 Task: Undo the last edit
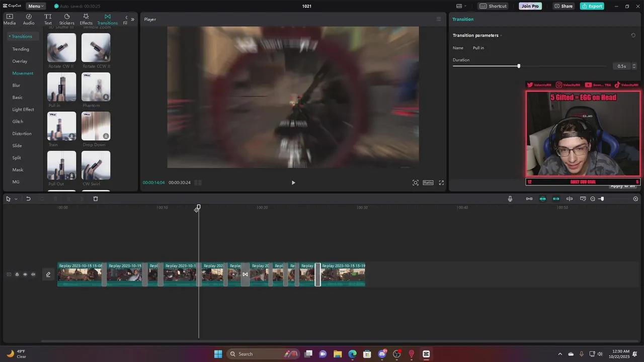tap(28, 199)
